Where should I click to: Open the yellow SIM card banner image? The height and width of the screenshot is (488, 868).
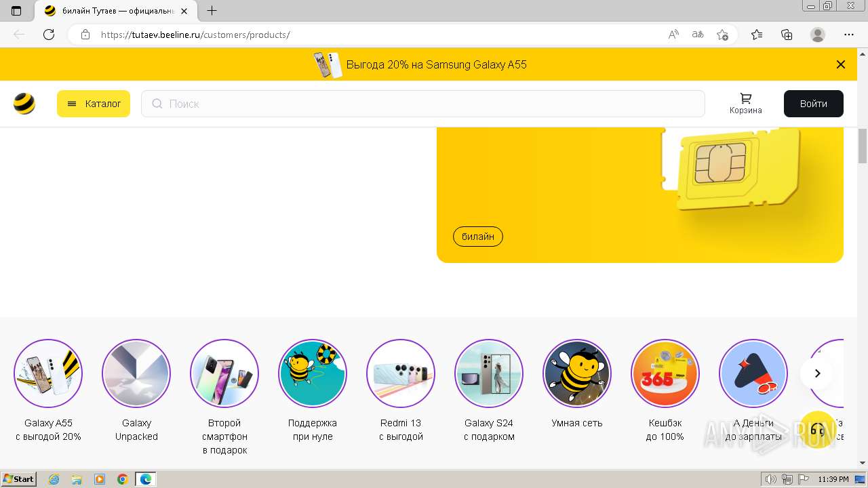(640, 195)
